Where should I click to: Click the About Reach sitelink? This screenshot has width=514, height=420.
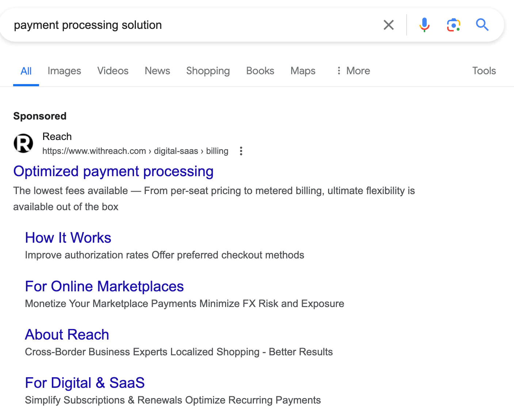pos(67,335)
